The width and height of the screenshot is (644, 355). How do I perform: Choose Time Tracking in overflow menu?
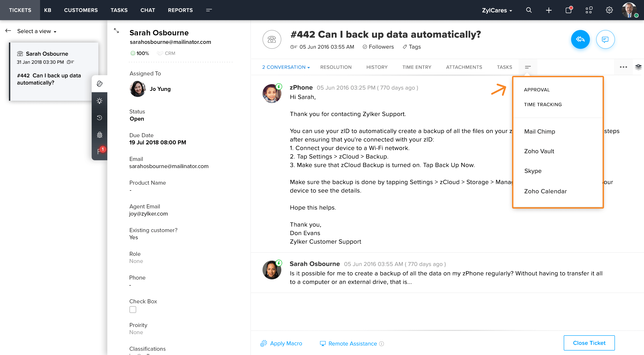click(x=543, y=105)
